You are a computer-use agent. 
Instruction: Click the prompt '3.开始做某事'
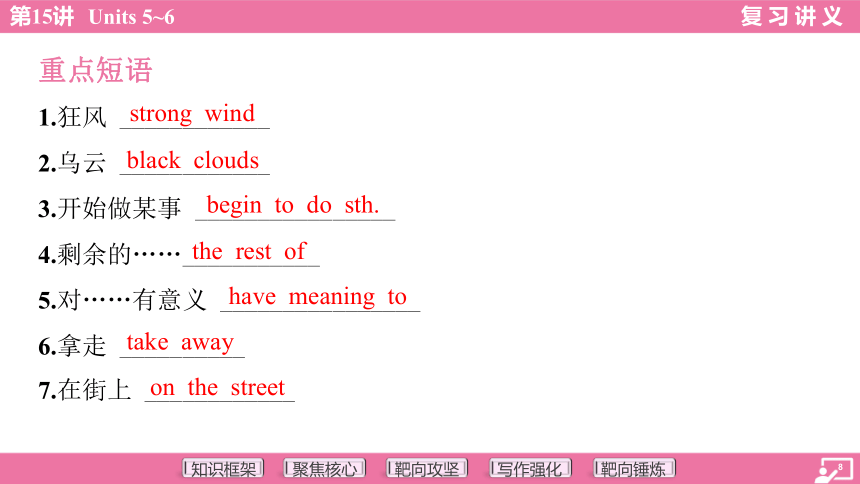coord(110,209)
